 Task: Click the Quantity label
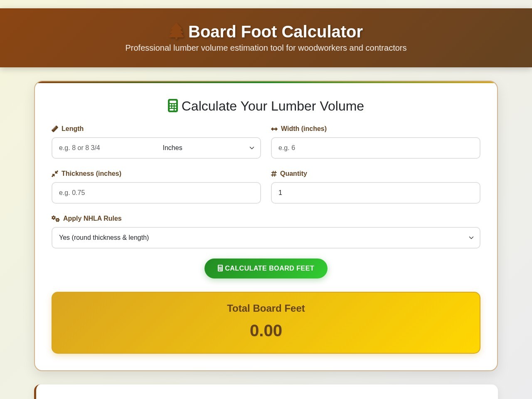coord(293,174)
